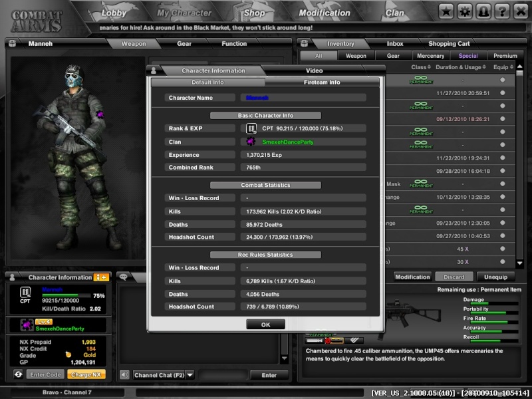This screenshot has width=532, height=399.
Task: Sort inventory by the Equip column
Action: (x=503, y=67)
